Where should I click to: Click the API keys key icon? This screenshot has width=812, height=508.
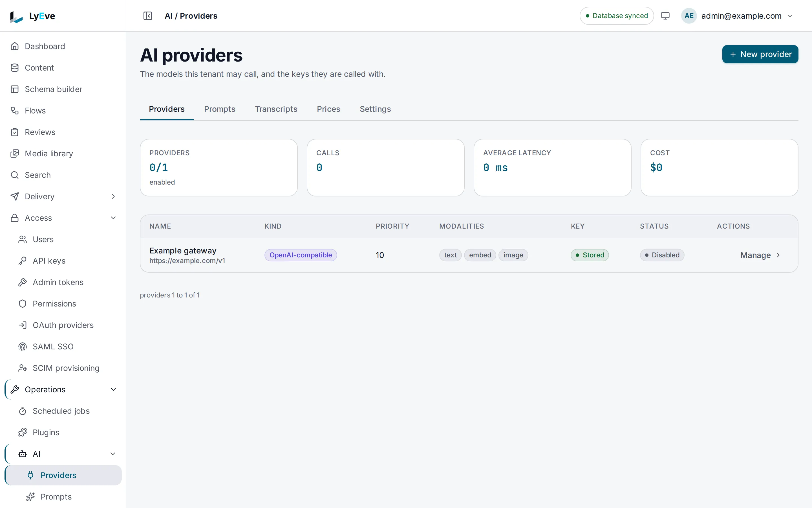[23, 261]
